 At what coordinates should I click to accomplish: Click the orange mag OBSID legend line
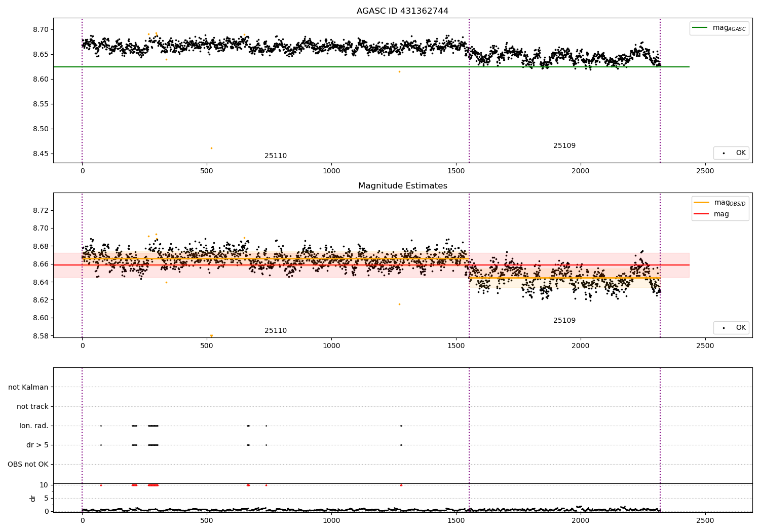click(x=702, y=202)
